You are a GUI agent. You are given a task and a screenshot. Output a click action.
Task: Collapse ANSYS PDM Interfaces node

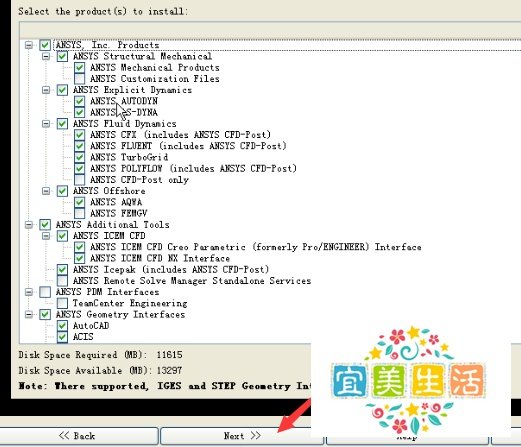coord(29,292)
